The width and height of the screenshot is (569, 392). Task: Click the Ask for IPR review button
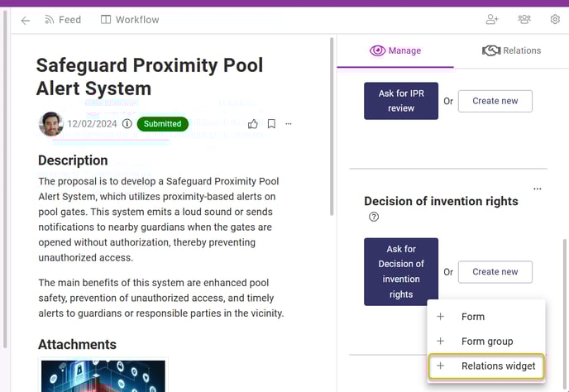[401, 101]
